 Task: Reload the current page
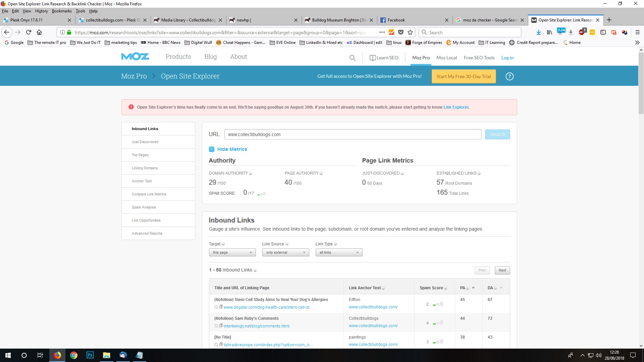[x=29, y=33]
